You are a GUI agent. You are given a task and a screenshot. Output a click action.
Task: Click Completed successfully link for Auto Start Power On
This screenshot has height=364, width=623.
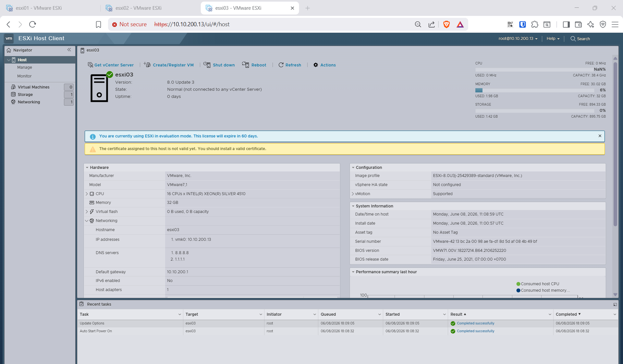(476, 331)
